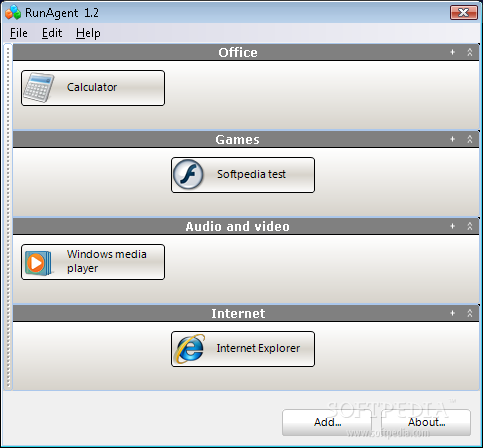Open the Edit menu
The image size is (483, 448).
click(52, 33)
